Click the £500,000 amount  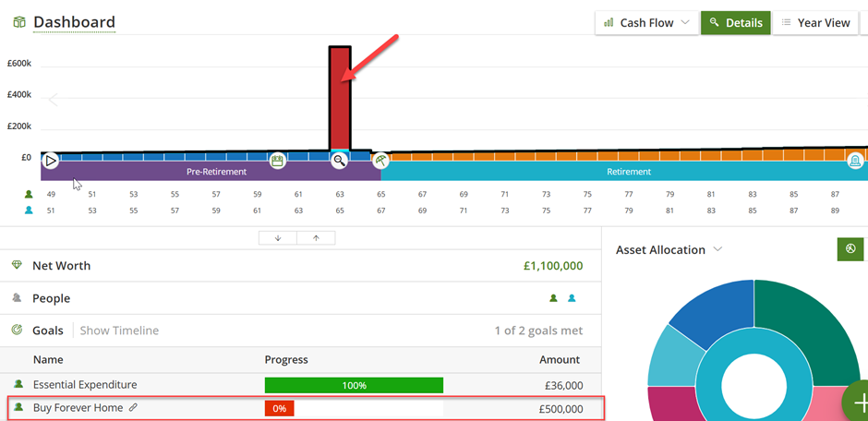559,409
